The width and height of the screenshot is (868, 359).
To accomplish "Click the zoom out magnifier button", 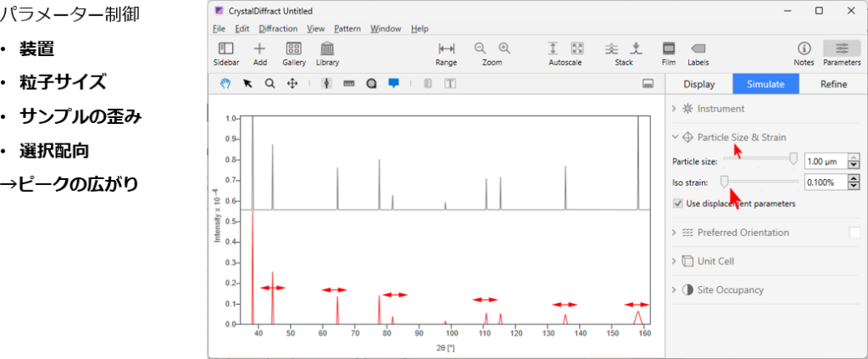I will coord(481,49).
